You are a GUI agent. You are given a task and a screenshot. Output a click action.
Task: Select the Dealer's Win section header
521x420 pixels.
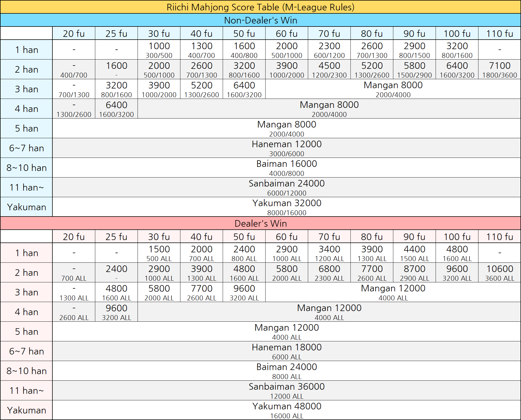260,223
